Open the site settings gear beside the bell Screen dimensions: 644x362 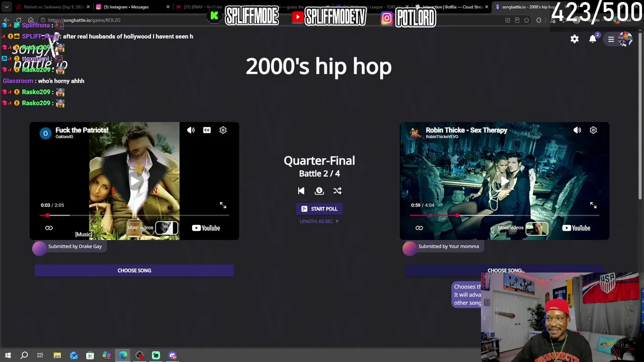point(575,39)
